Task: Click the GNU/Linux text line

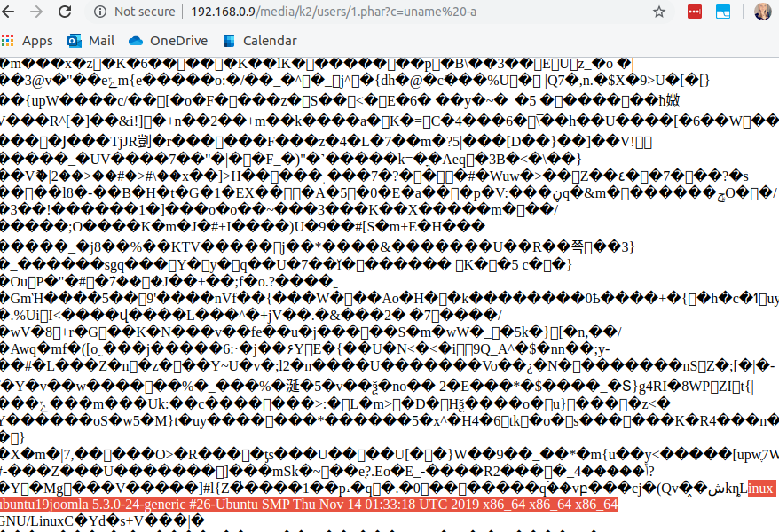Action: click(x=102, y=521)
